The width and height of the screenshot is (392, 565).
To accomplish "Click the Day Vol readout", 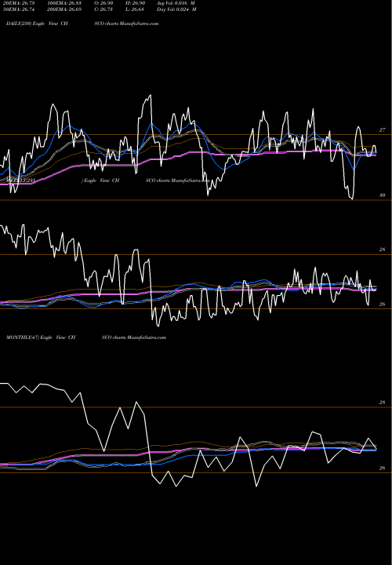I will 176,9.
